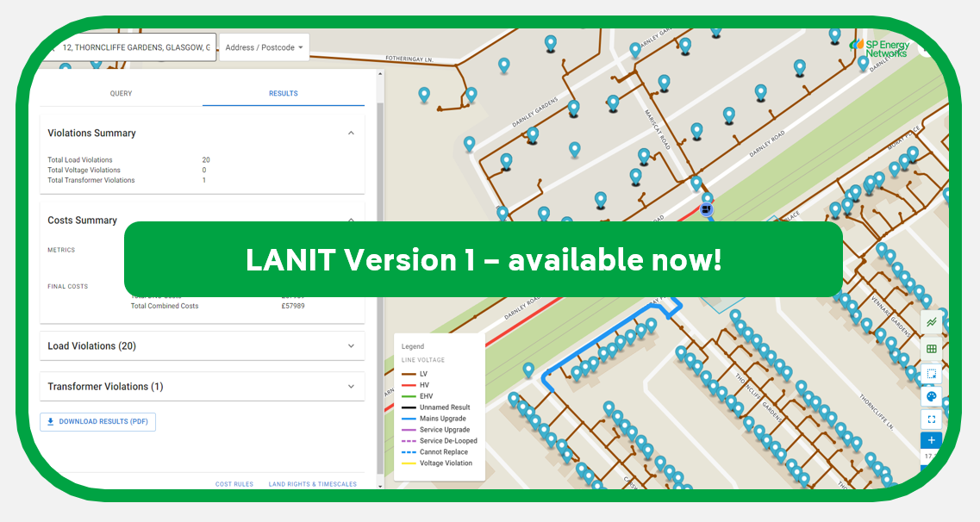Select the Mains Upgrade legend entry
Viewport: 980px width, 522px height.
tap(434, 419)
